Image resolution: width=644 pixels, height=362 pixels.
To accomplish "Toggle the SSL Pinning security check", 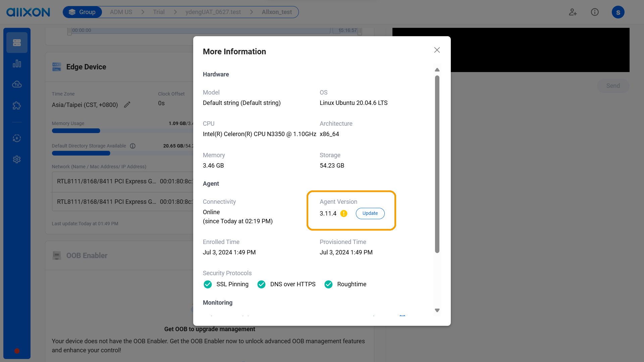I will (207, 284).
